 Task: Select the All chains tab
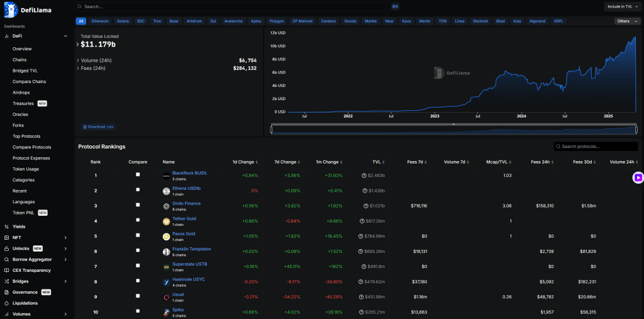point(81,21)
